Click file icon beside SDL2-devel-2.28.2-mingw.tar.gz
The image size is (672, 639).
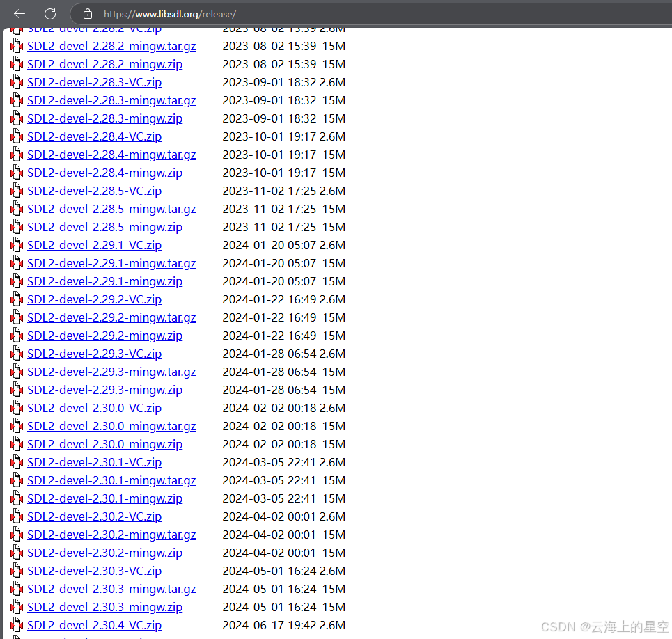click(x=17, y=45)
